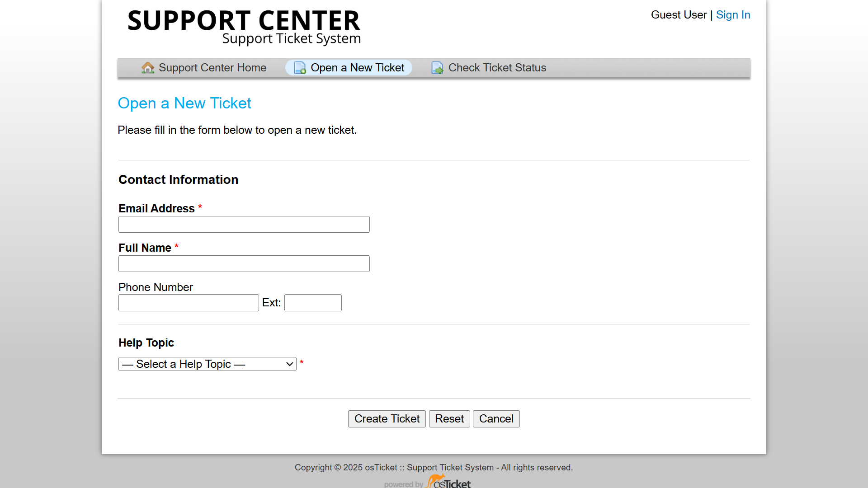Click the Phone Number label
Viewport: 868px width, 488px height.
point(156,287)
